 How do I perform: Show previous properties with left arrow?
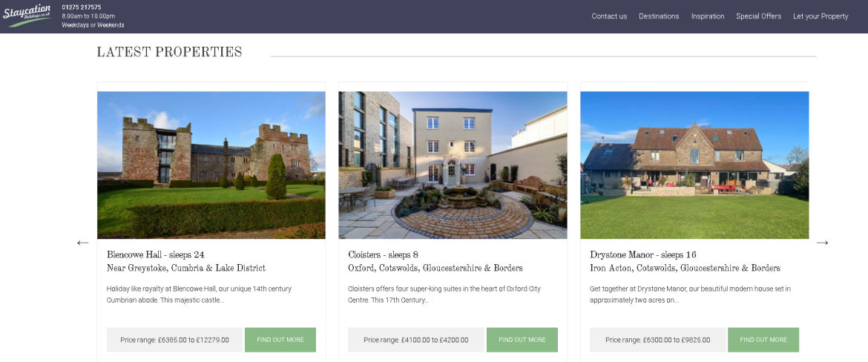(82, 243)
